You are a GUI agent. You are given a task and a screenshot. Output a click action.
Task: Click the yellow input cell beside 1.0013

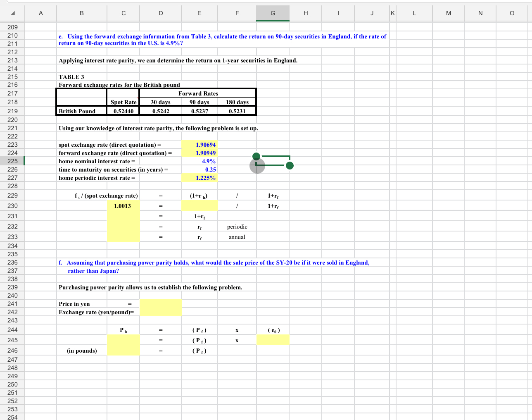(199, 205)
